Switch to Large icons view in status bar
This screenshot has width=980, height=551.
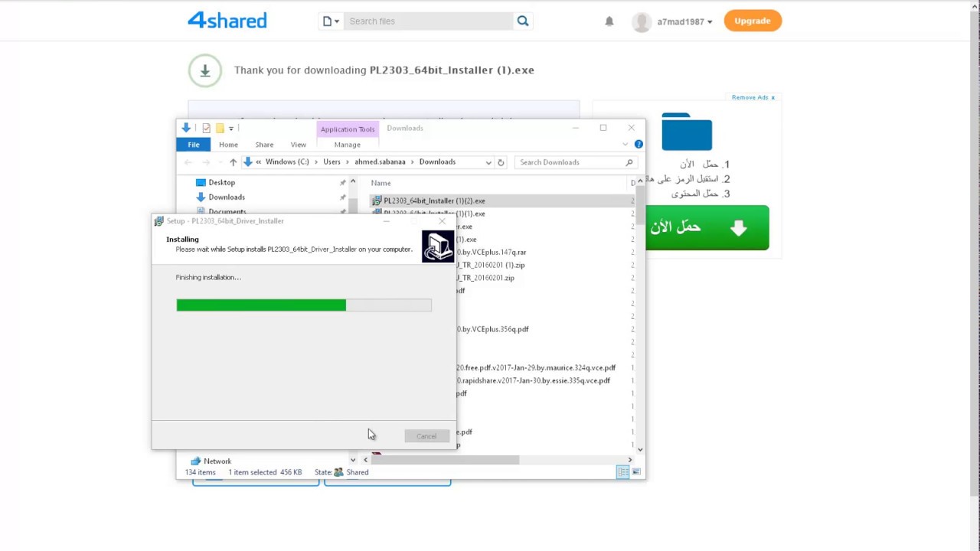636,473
